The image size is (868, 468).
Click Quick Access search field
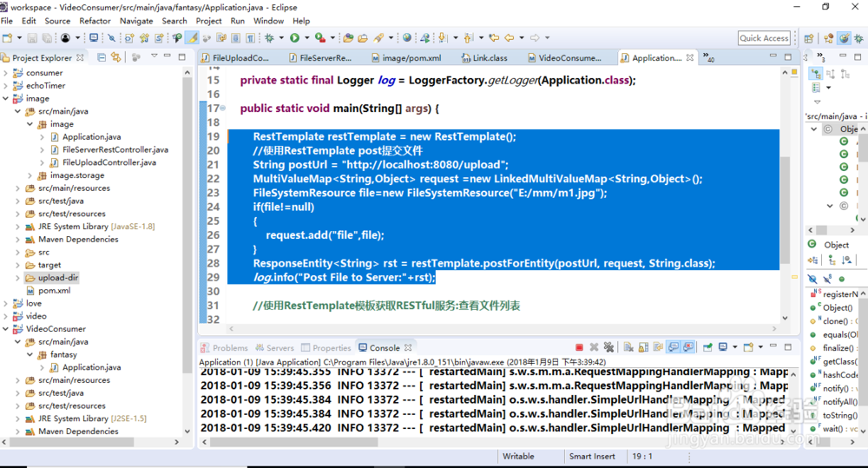[764, 37]
